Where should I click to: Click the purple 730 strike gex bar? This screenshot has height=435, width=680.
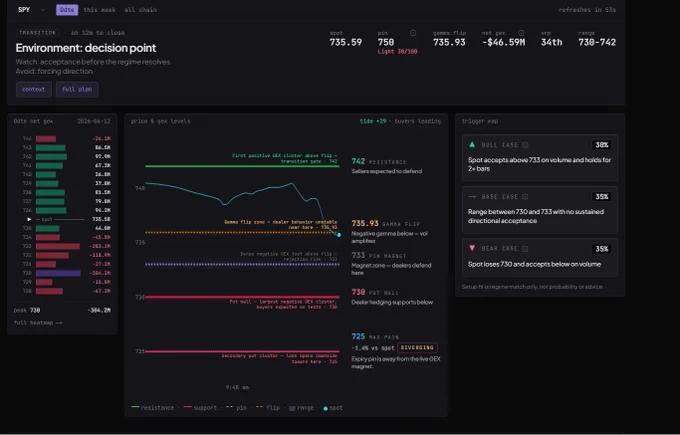(58, 273)
